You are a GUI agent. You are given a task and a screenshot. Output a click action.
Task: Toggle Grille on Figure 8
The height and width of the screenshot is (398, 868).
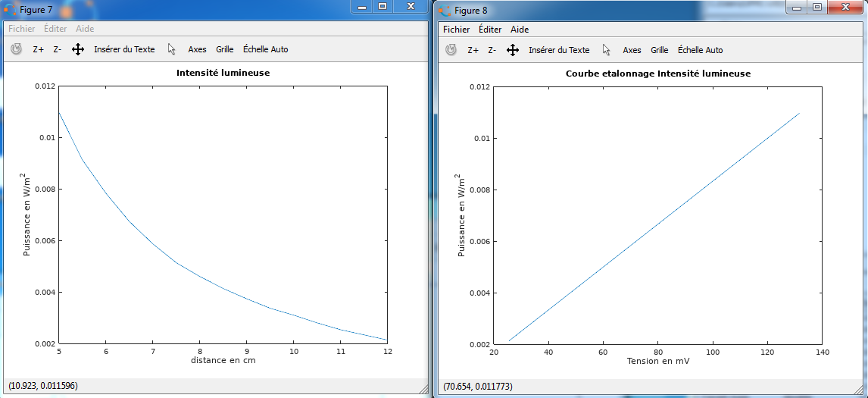click(659, 50)
